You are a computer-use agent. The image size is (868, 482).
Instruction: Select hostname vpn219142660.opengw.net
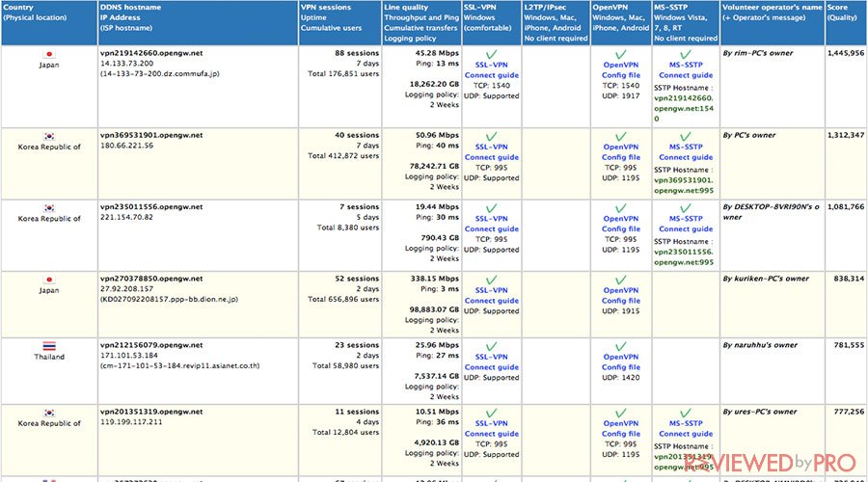[151, 53]
